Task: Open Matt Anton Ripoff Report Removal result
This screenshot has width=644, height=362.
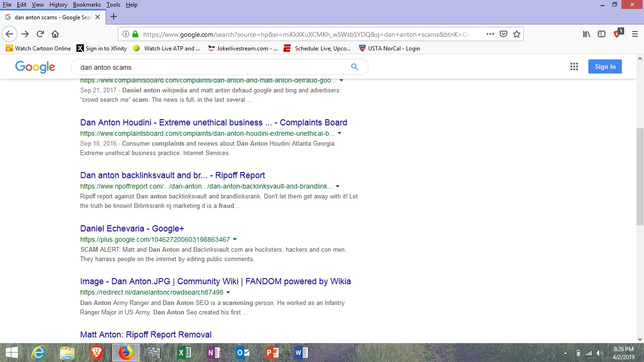Action: pyautogui.click(x=146, y=335)
